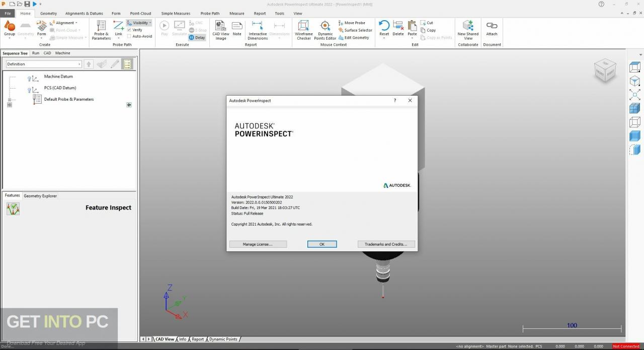Select Default Probe & Parameters tree item
Image resolution: width=644 pixels, height=350 pixels.
(x=69, y=99)
